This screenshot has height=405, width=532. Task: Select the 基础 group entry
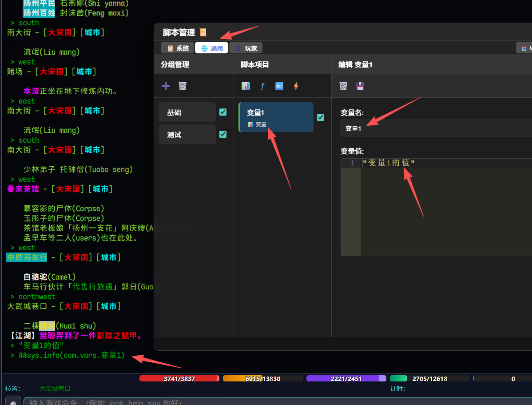pos(187,112)
